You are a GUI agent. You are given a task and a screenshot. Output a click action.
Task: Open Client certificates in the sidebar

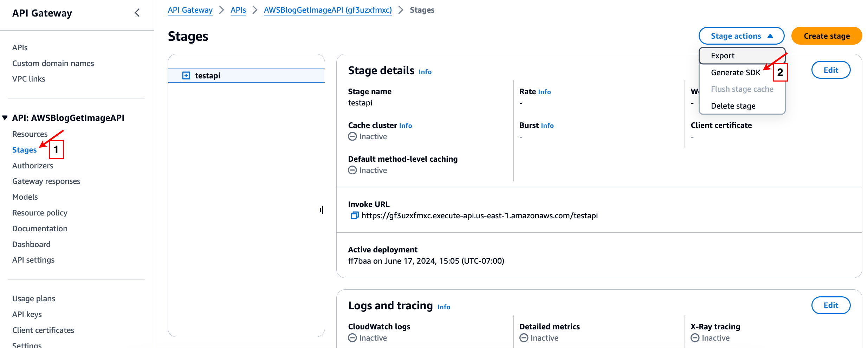tap(43, 330)
